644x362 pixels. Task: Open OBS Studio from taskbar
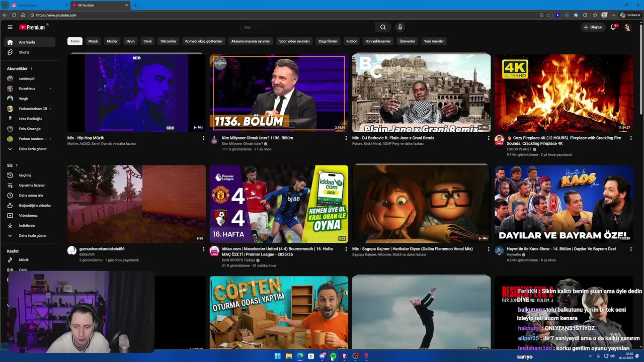click(x=355, y=356)
